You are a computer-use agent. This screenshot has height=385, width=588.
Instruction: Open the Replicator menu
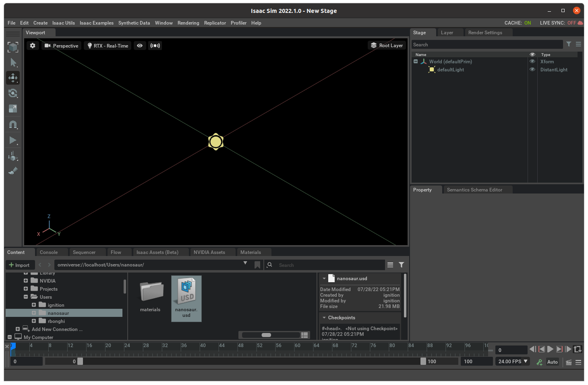[215, 23]
